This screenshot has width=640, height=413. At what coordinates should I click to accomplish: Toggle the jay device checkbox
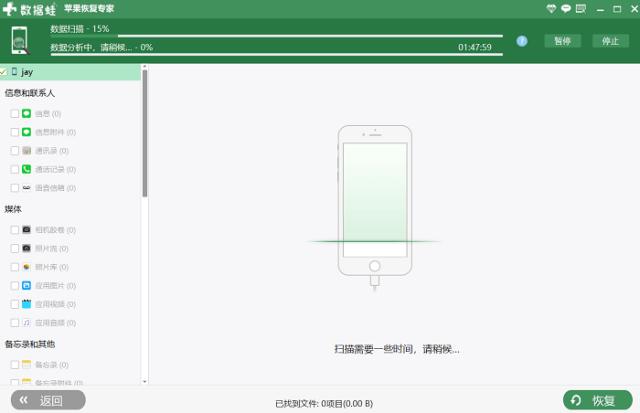click(4, 72)
